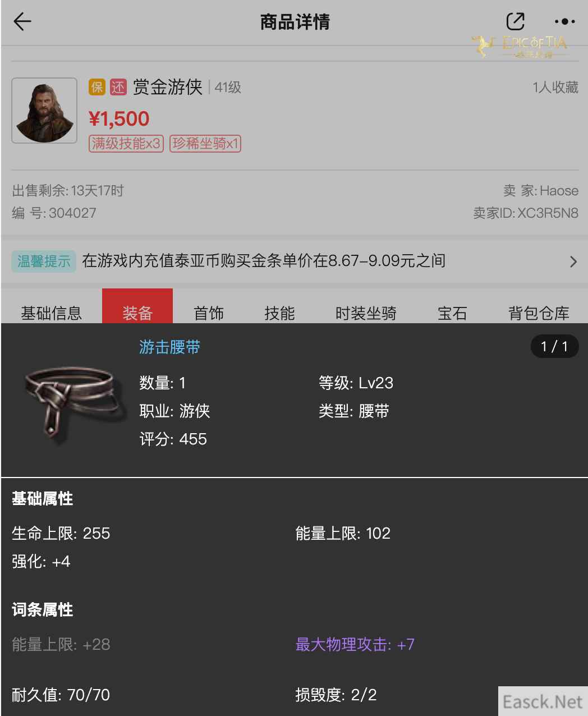Open the share icon in header

click(515, 21)
